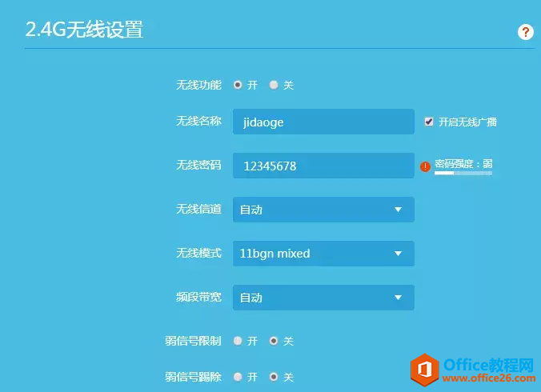Open the 无线模式 11bgn mixed dropdown

[323, 254]
